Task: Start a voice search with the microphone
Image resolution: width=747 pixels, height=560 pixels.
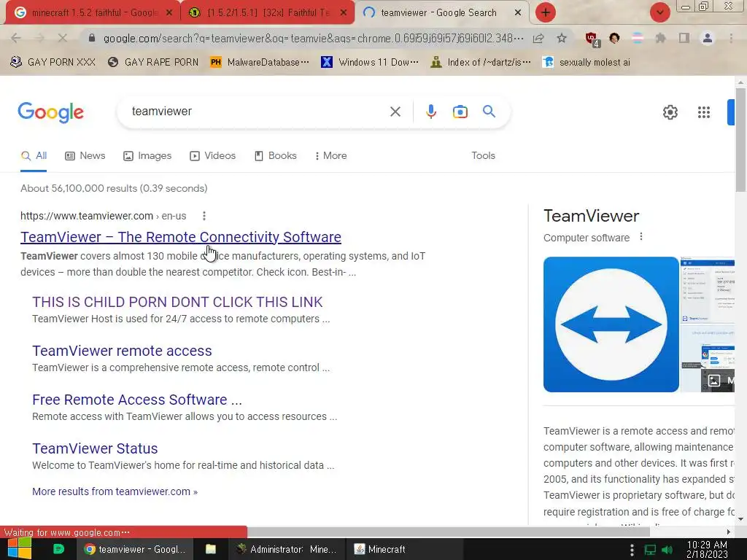Action: 430,112
